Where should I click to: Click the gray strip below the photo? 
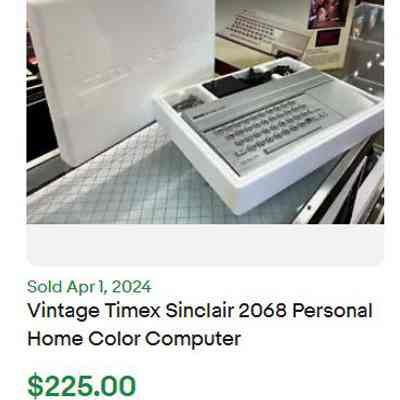205,244
